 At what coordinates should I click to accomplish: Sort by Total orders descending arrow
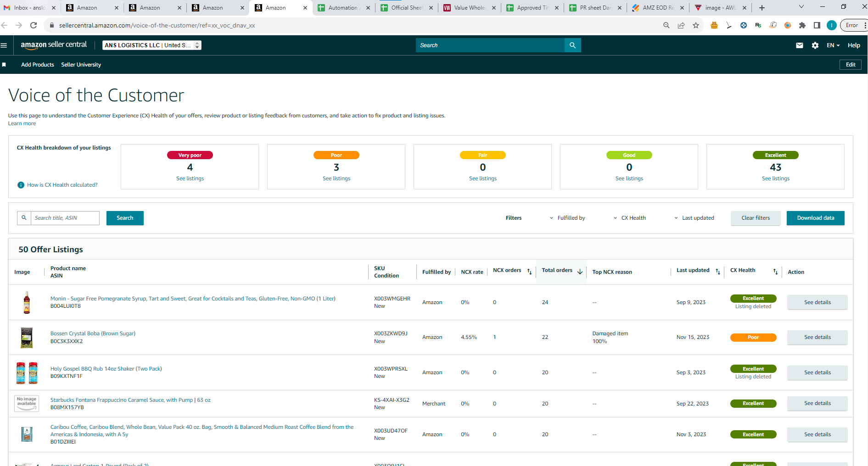[x=580, y=272]
